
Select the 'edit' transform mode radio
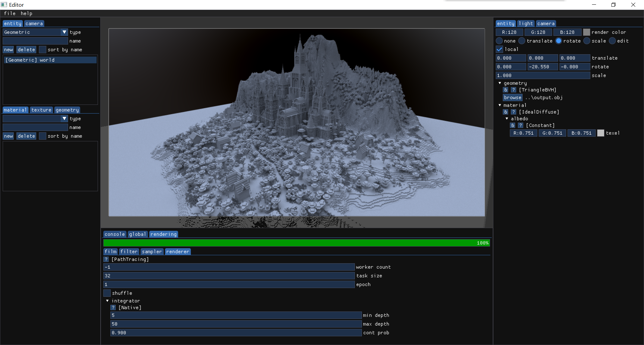click(612, 41)
